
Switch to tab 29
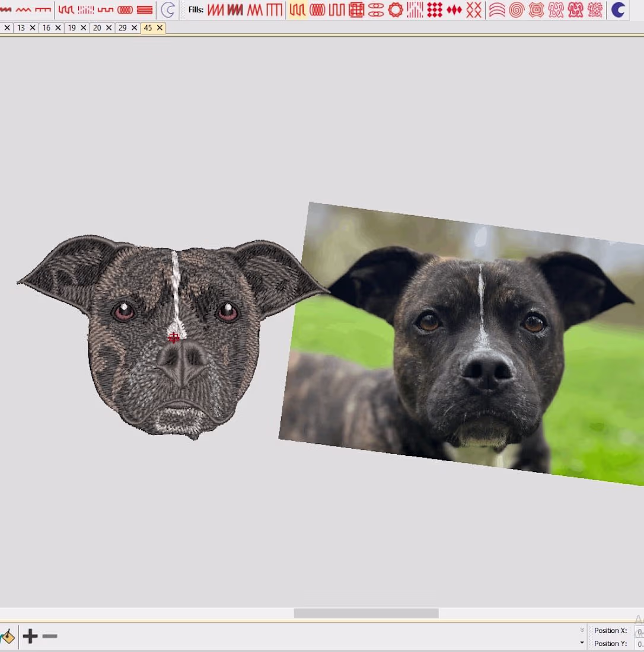pyautogui.click(x=122, y=28)
